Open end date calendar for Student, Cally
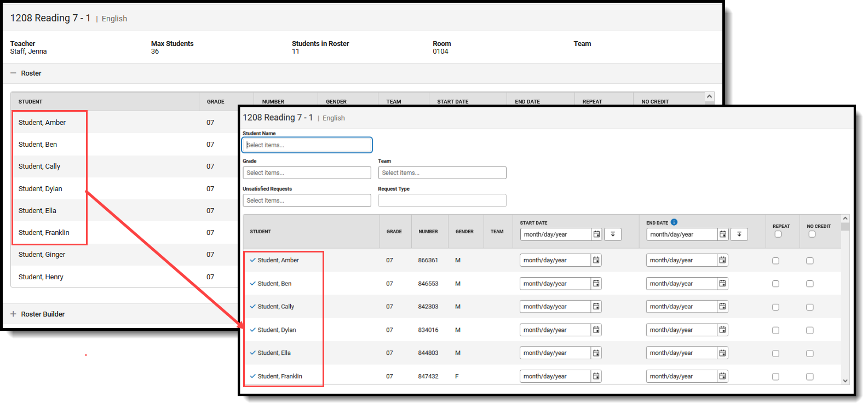 723,307
